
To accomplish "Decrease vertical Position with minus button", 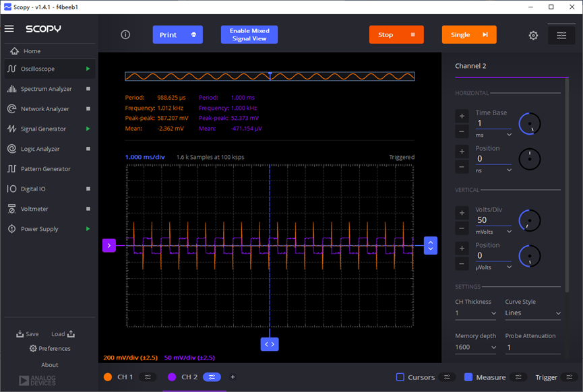I will tap(462, 264).
